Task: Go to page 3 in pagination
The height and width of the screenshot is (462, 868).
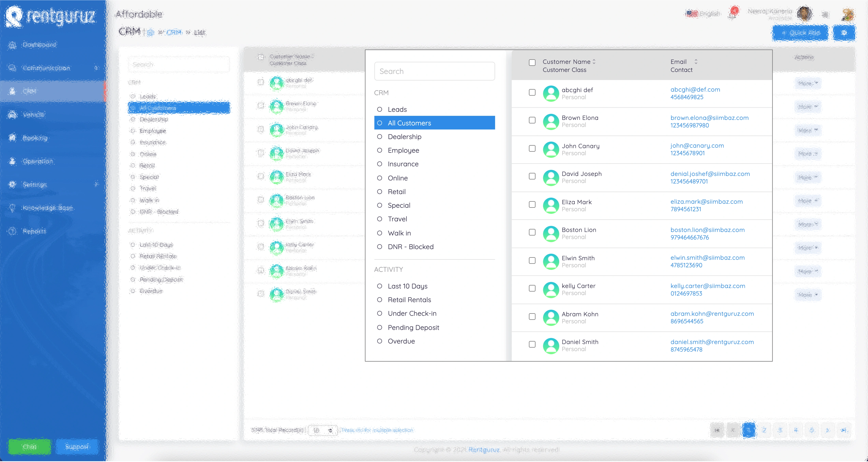Action: coord(780,430)
